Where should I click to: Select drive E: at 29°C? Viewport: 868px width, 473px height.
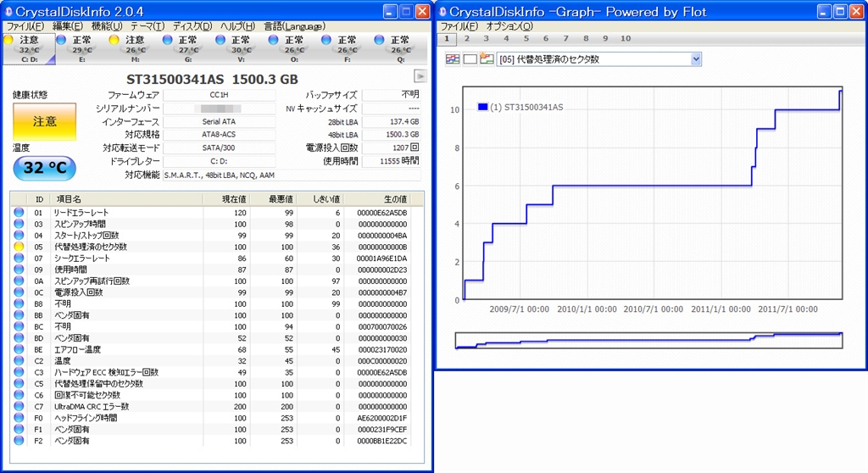(82, 48)
